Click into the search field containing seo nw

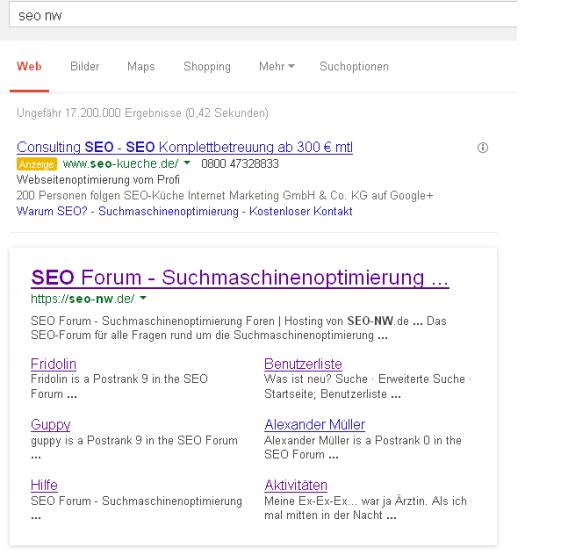(263, 15)
